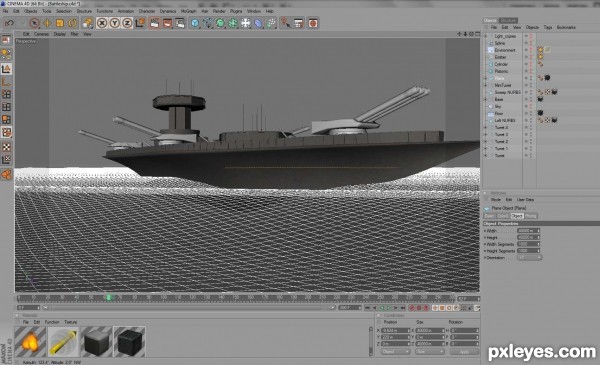Open the Texture menu in Materials panel
The height and width of the screenshot is (365, 600).
(x=70, y=322)
